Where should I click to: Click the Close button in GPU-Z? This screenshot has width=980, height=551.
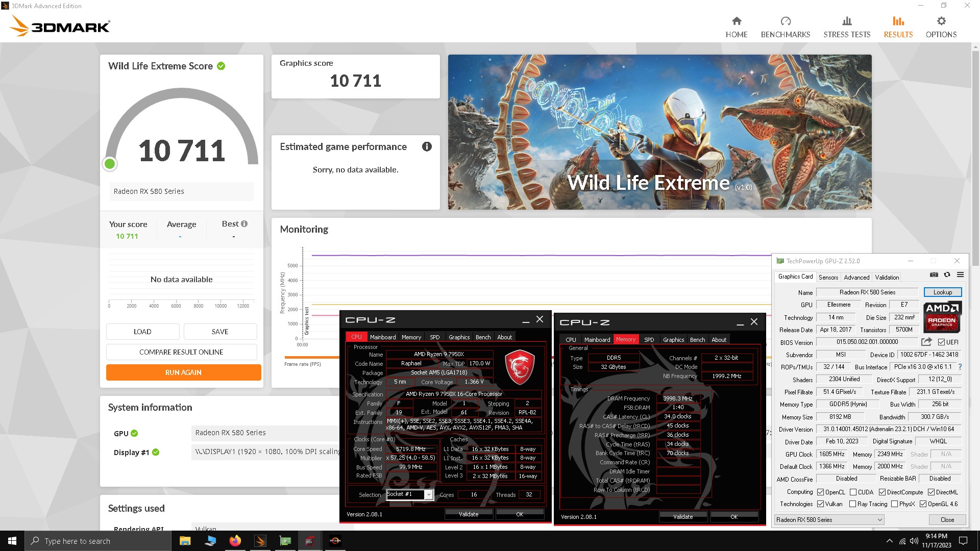[947, 520]
